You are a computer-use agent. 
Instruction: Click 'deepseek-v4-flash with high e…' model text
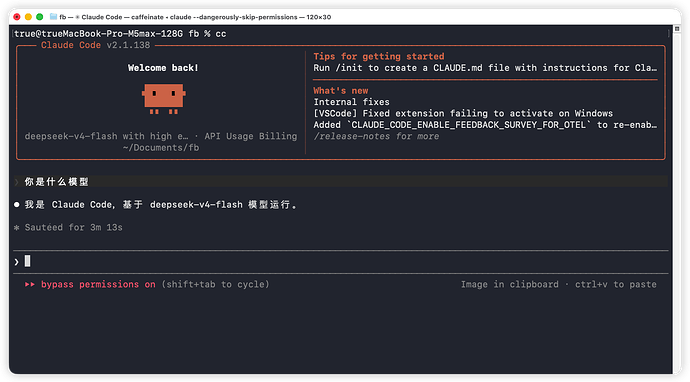pos(106,136)
